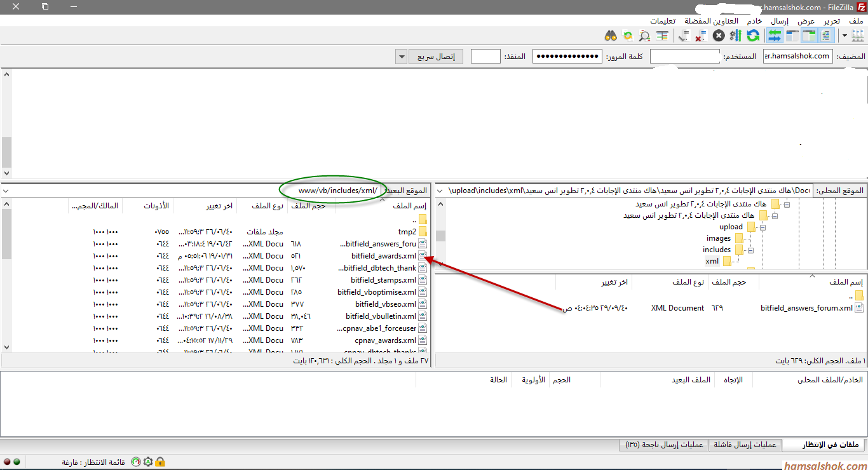
Task: Open the إرسال menu
Action: 779,21
